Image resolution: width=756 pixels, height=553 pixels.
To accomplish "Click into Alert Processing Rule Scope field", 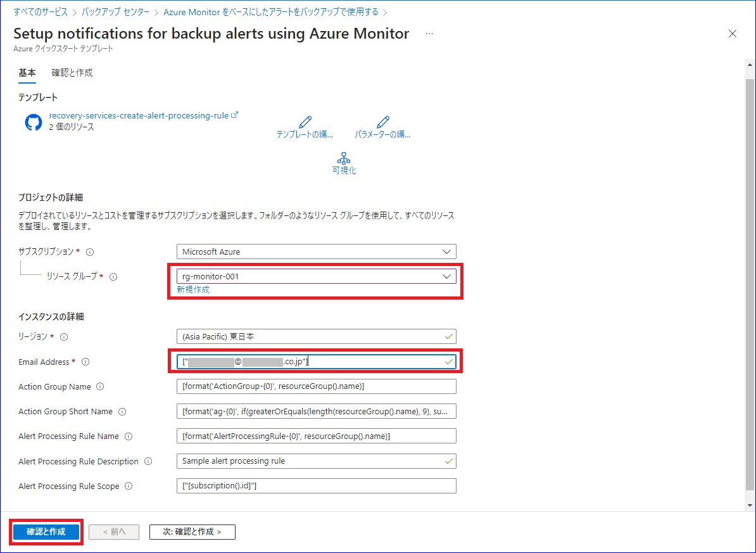I will coord(317,485).
